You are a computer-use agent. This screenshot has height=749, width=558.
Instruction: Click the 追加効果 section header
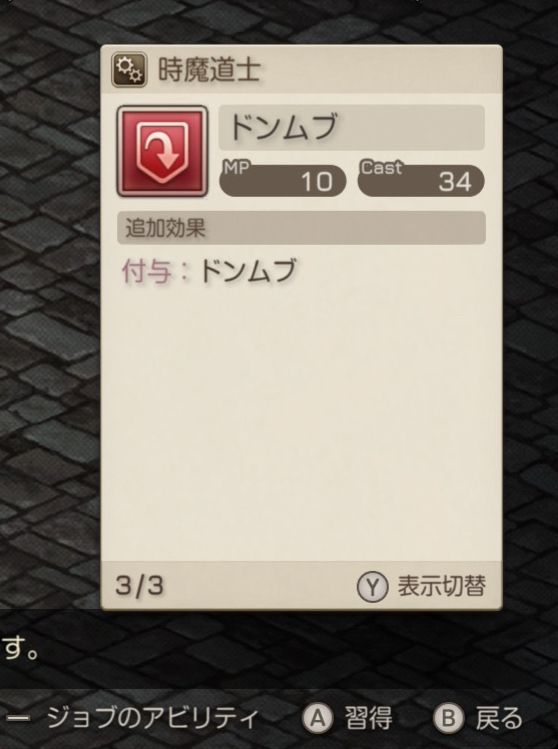coord(301,228)
